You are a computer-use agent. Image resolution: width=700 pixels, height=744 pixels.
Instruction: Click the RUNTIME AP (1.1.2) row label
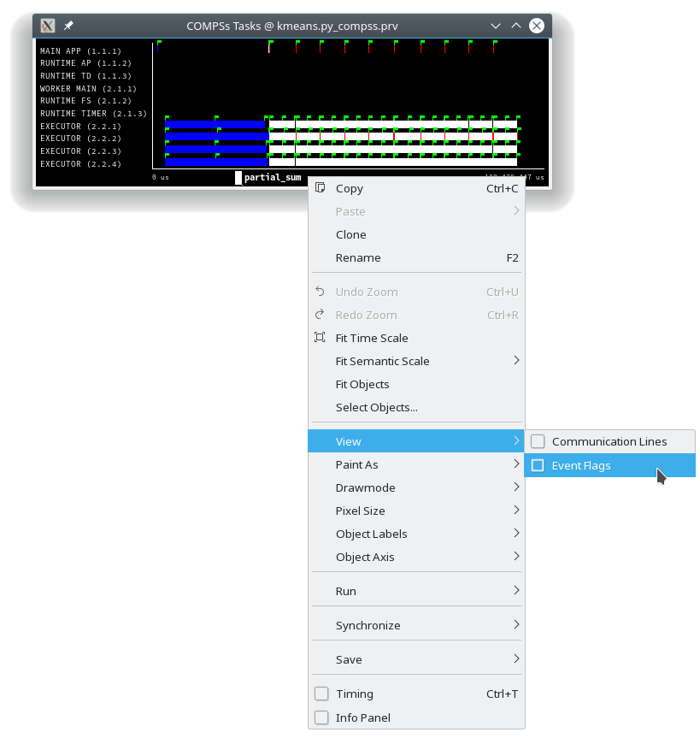(85, 63)
